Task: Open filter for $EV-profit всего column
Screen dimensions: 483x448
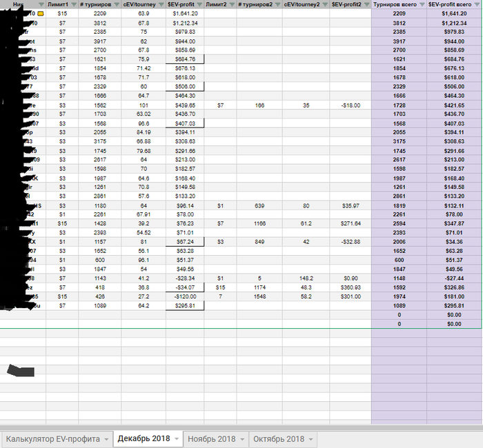Action: [477, 5]
